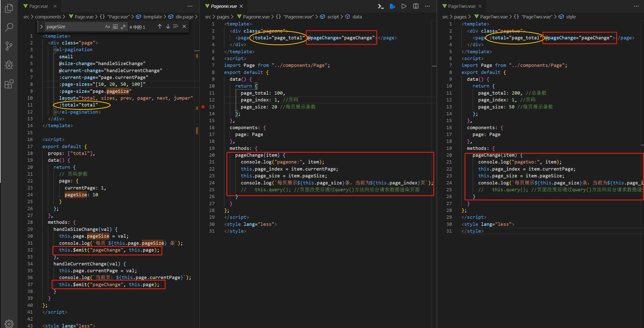Click 'props: ["total"],' in Page.vue

pos(71,153)
